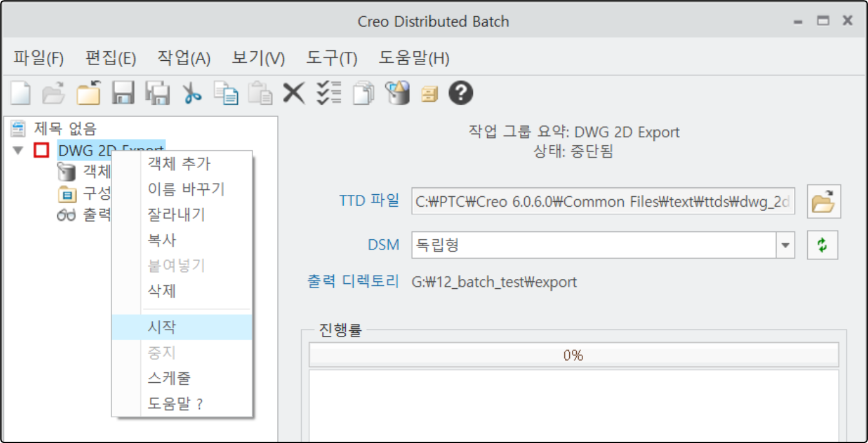Click the checklist toolbar icon
868x443 pixels.
[329, 93]
